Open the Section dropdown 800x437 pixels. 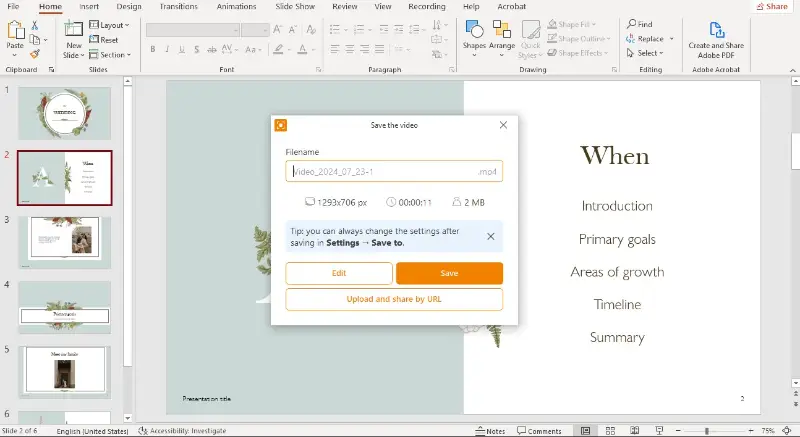110,55
